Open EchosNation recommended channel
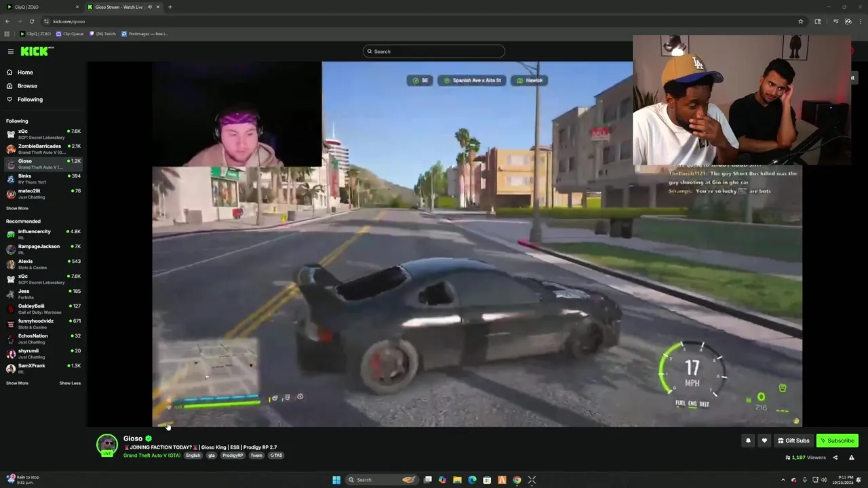Viewport: 868px width, 488px height. coord(43,339)
